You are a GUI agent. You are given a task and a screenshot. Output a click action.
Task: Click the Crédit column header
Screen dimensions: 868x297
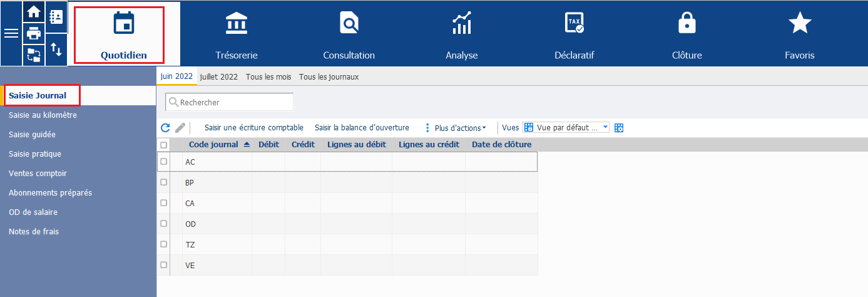303,145
